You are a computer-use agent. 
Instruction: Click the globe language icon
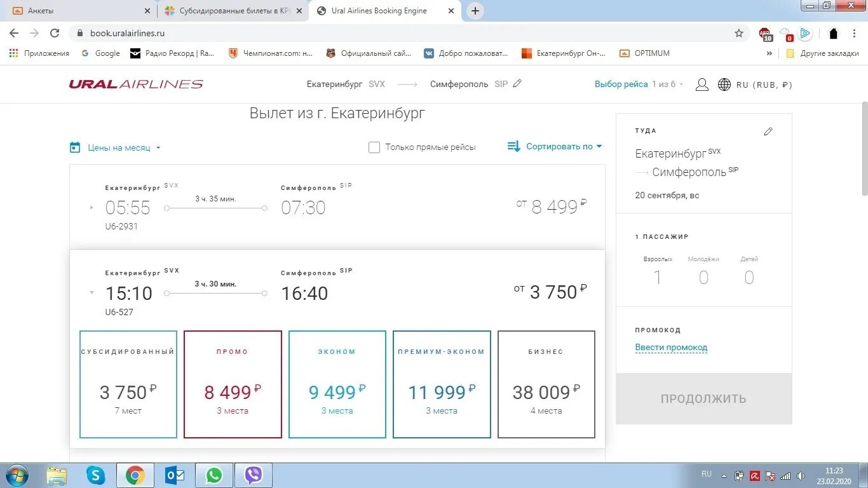click(x=724, y=85)
